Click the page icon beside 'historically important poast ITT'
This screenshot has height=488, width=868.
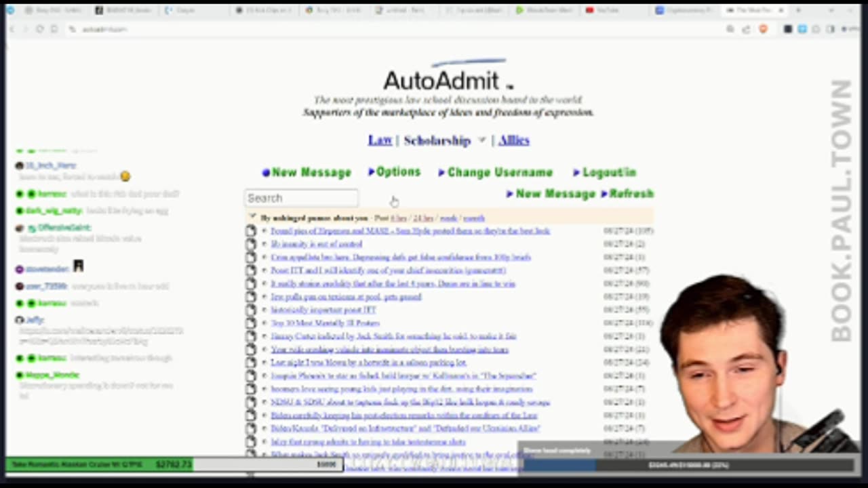(x=250, y=310)
